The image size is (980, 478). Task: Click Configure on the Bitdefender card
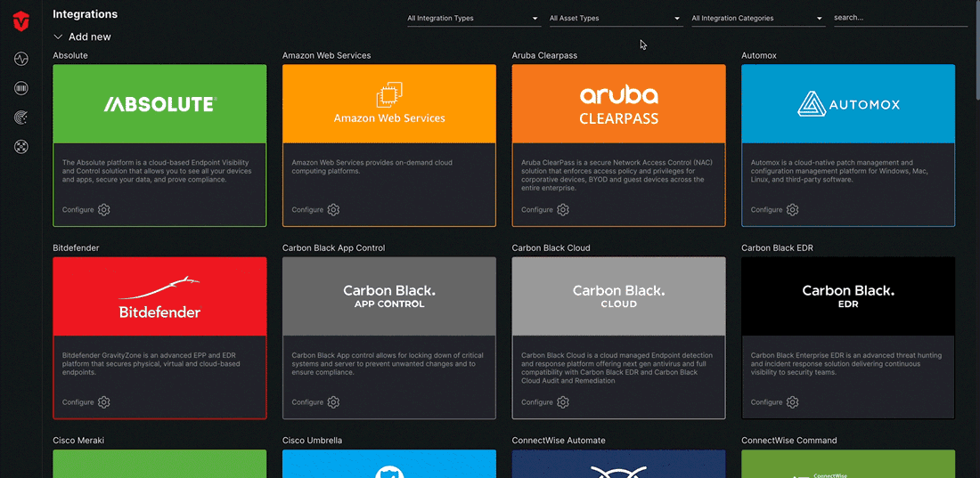click(x=78, y=402)
